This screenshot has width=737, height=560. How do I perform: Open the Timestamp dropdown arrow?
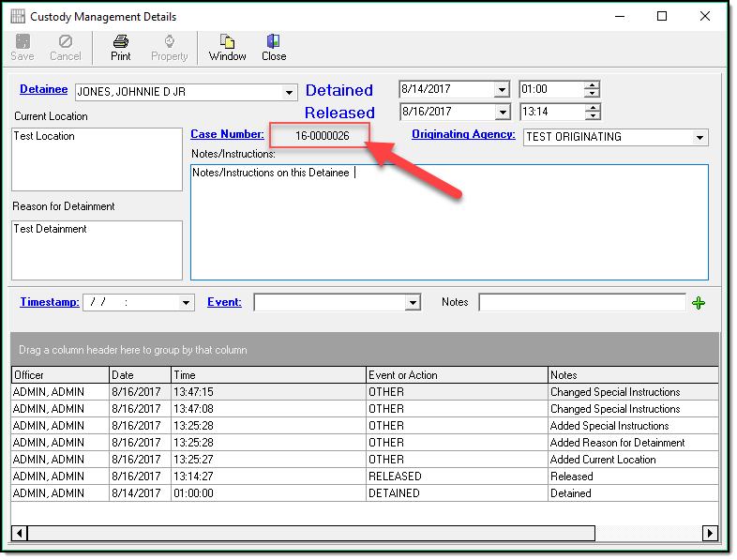[187, 303]
